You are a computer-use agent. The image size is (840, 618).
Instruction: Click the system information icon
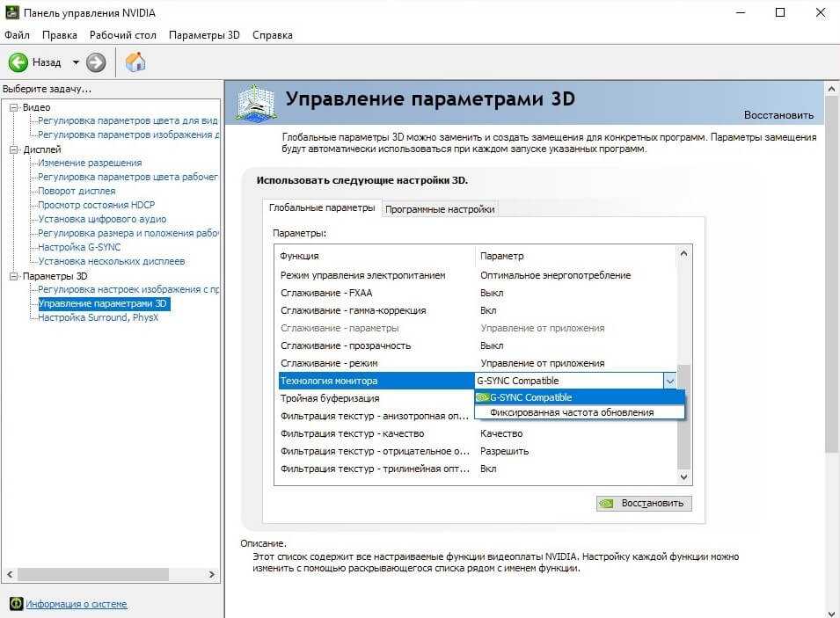point(17,604)
